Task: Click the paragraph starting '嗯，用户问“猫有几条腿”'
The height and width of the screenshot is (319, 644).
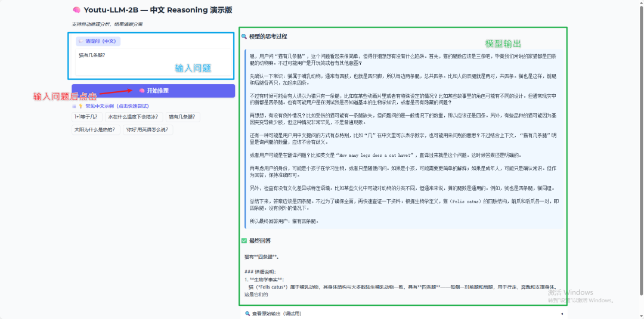Action: 403,60
